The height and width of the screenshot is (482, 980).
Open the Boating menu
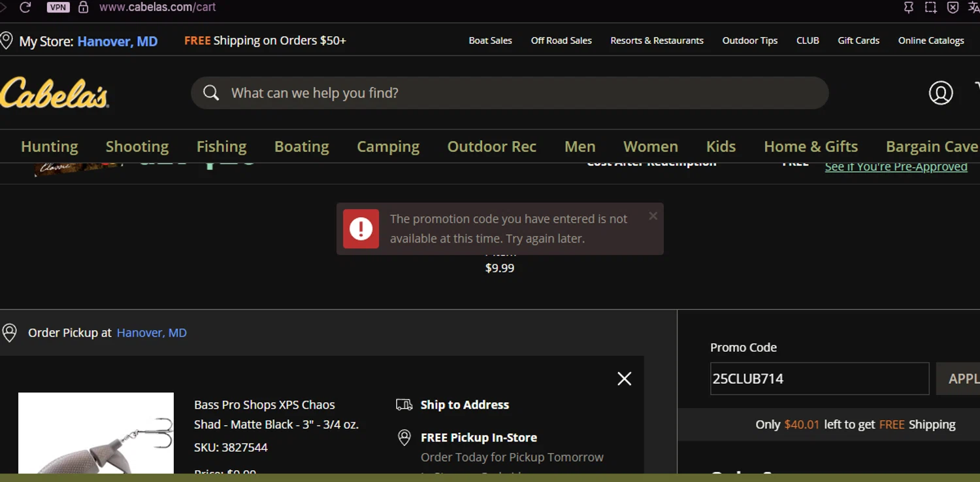pyautogui.click(x=302, y=146)
